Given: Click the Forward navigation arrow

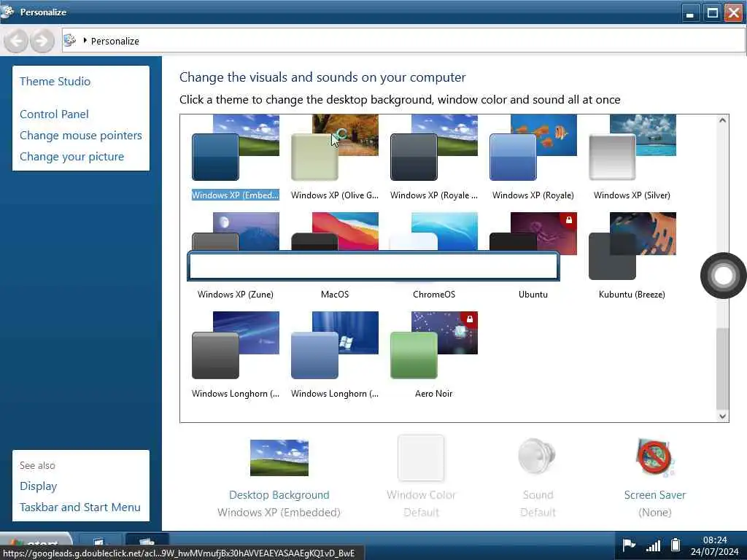Looking at the screenshot, I should pos(42,41).
